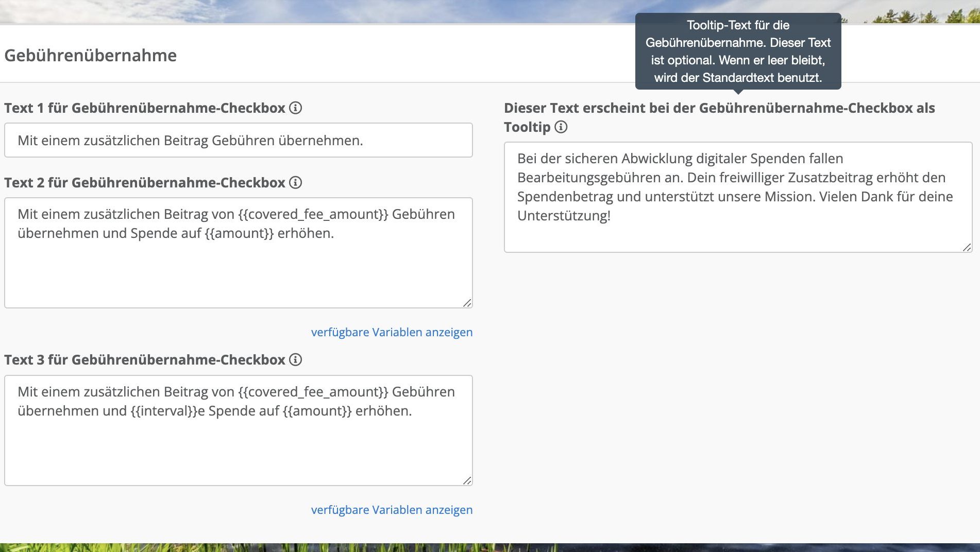This screenshot has width=980, height=552.
Task: Click the info icon beside the Tooltip heading
Action: click(561, 126)
